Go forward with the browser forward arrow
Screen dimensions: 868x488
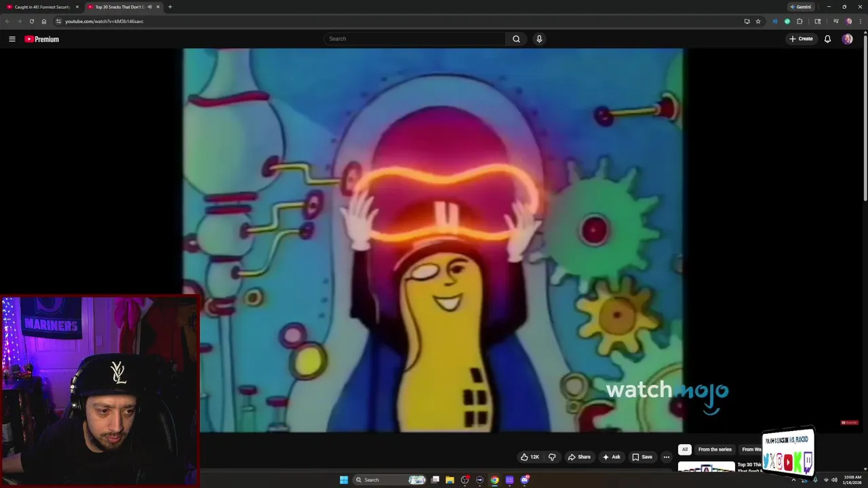point(19,21)
